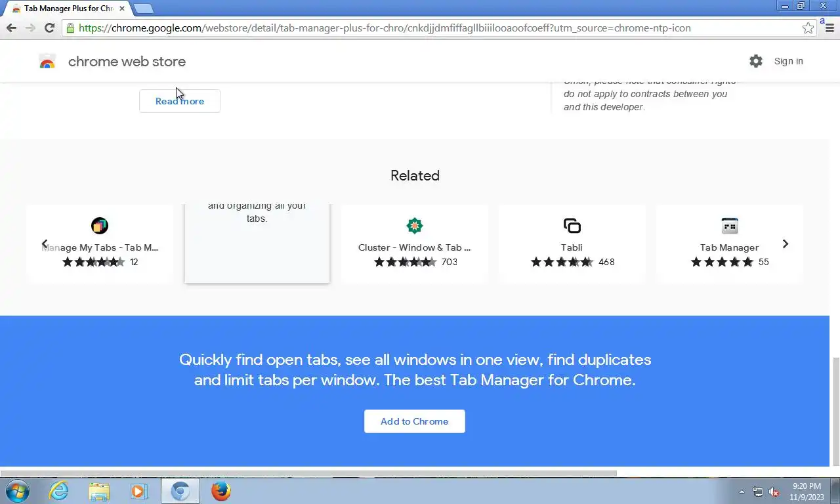Open the Chrome menu button

tap(829, 28)
